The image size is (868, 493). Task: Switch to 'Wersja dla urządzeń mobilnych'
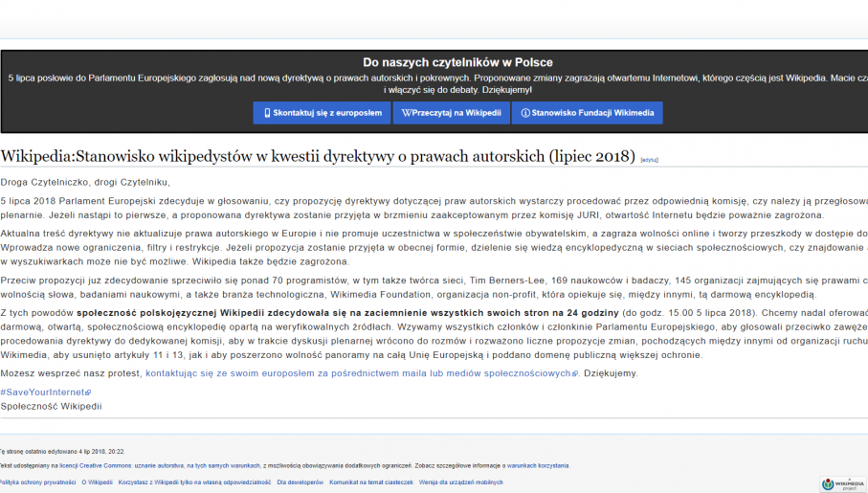click(460, 482)
